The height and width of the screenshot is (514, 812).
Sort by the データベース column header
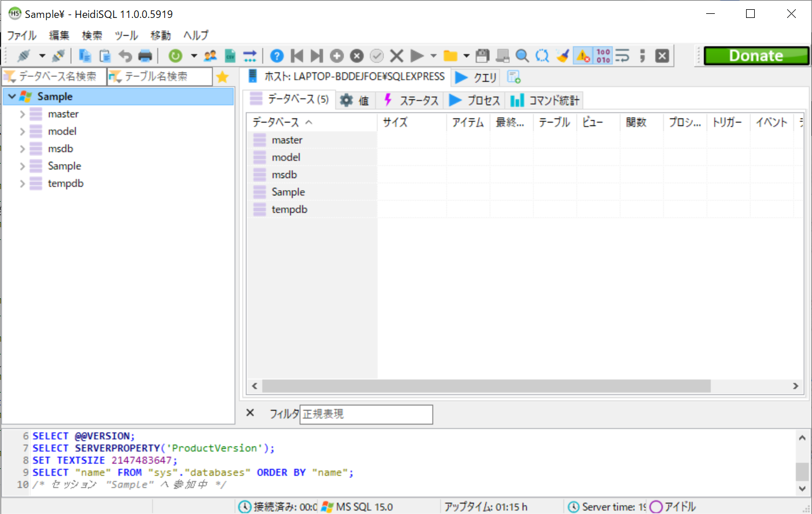coord(312,122)
